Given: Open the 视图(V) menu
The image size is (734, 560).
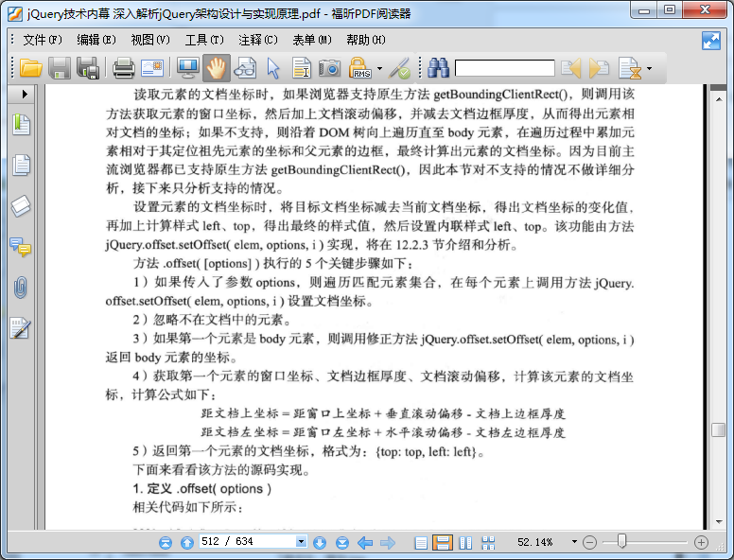Looking at the screenshot, I should 150,41.
